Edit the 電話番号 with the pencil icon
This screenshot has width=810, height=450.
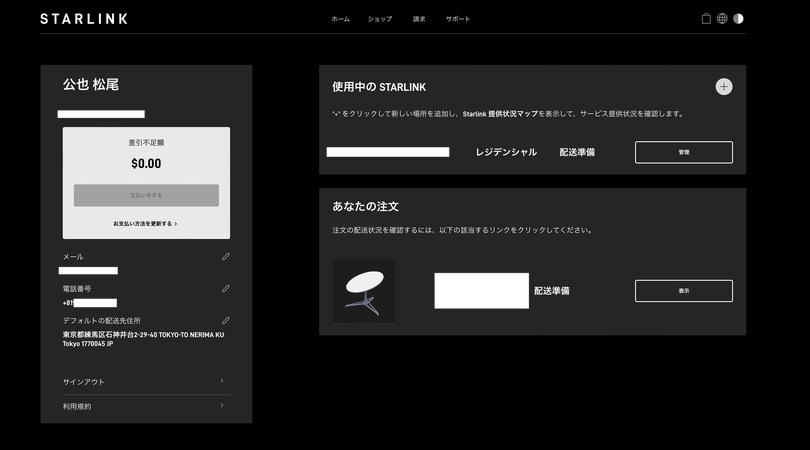click(x=226, y=289)
